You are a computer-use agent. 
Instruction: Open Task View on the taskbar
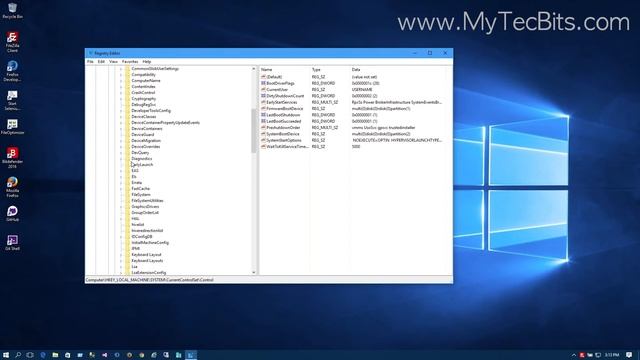[30, 355]
